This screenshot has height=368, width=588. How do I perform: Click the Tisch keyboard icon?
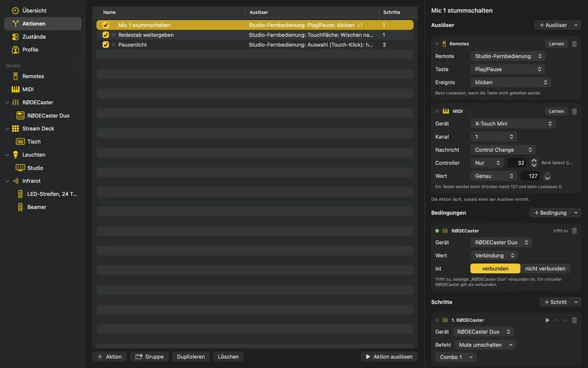point(20,141)
